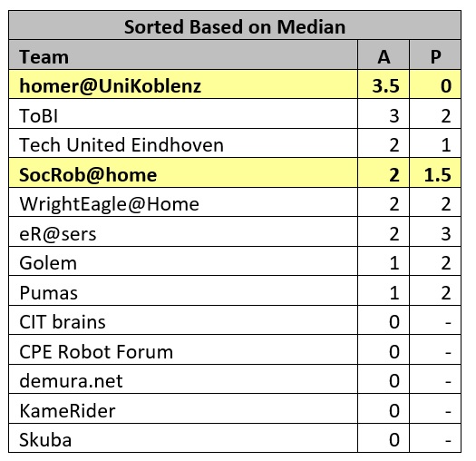The width and height of the screenshot is (476, 461).
Task: Select the KameRider team cell
Action: [183, 408]
